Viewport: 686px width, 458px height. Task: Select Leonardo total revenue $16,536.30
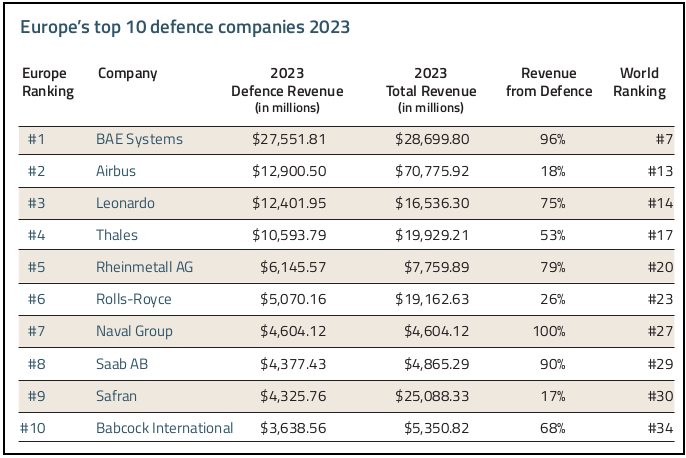(x=432, y=203)
